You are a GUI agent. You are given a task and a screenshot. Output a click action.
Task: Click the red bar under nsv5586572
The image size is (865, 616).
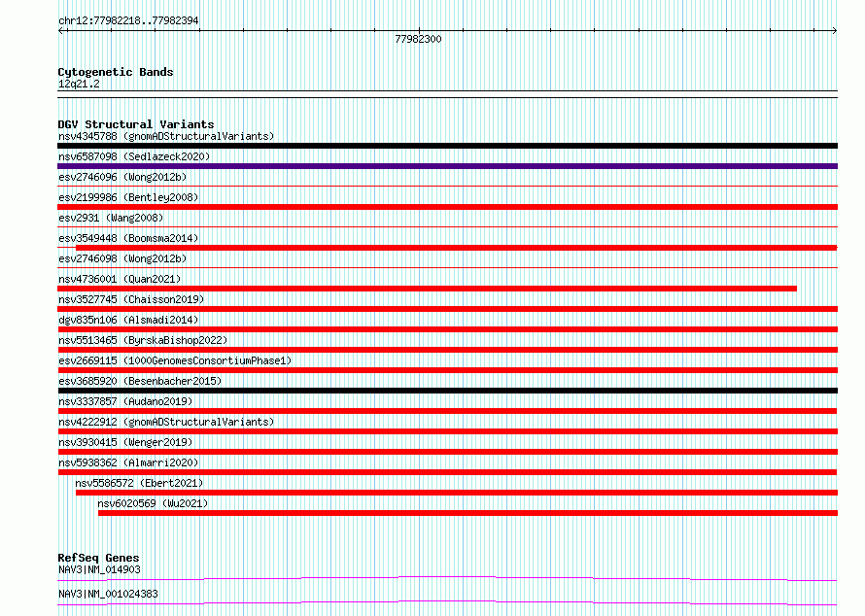coord(457,493)
